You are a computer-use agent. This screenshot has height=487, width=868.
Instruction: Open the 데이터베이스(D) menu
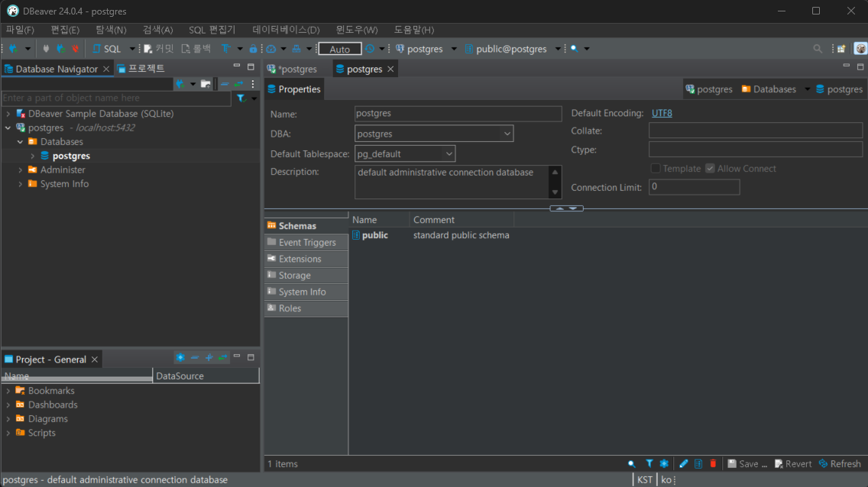pyautogui.click(x=287, y=30)
